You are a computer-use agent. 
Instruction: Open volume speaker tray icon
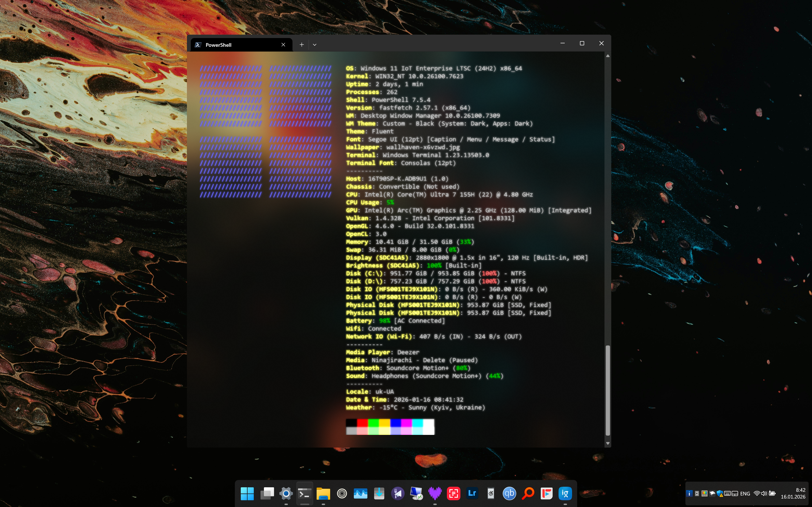764,493
